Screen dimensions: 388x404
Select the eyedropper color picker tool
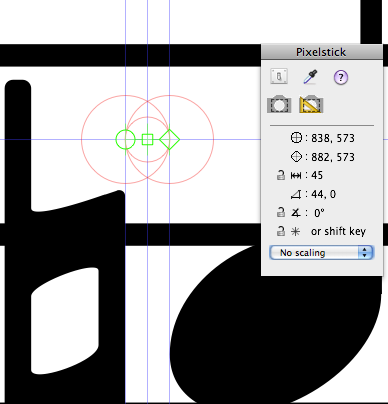point(310,77)
